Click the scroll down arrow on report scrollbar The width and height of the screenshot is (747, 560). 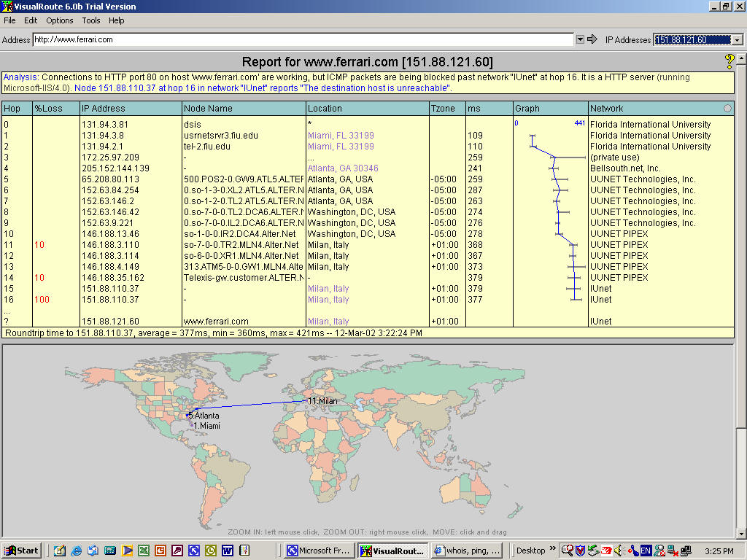pyautogui.click(x=741, y=533)
